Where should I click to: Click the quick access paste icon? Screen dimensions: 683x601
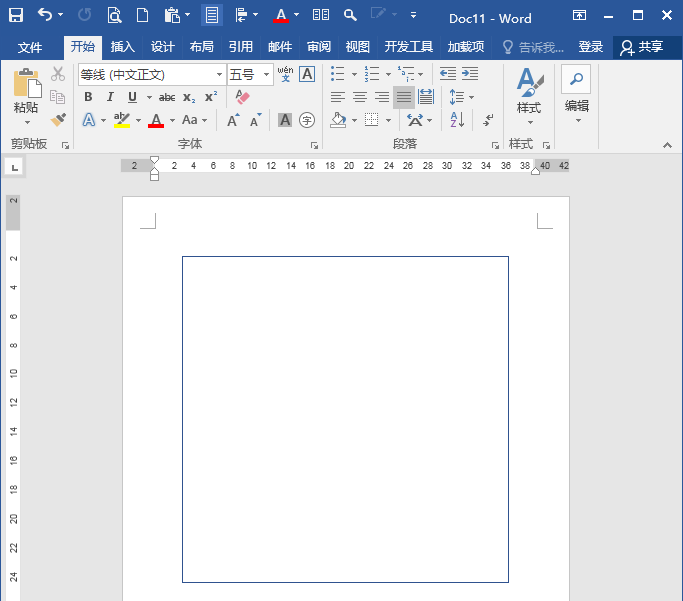(172, 15)
